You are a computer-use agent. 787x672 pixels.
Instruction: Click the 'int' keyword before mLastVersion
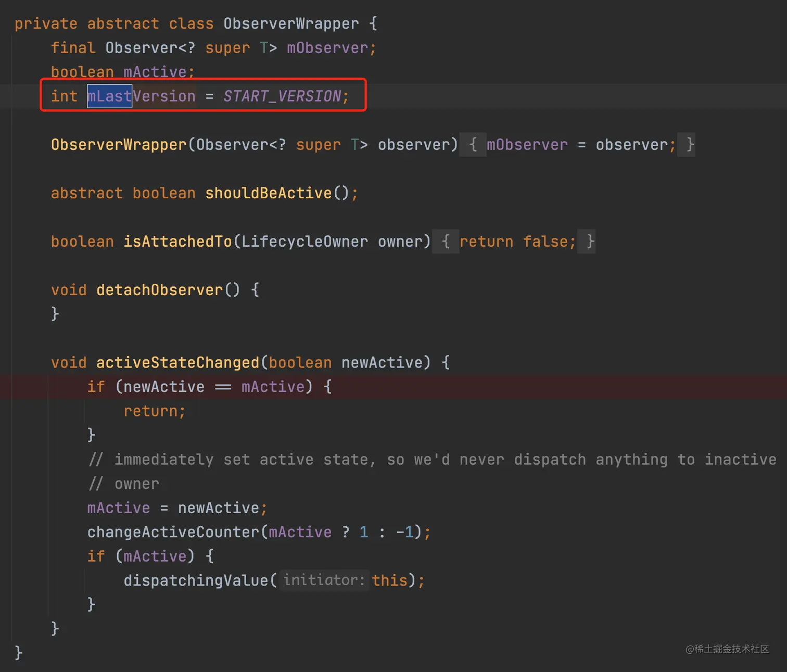click(64, 96)
